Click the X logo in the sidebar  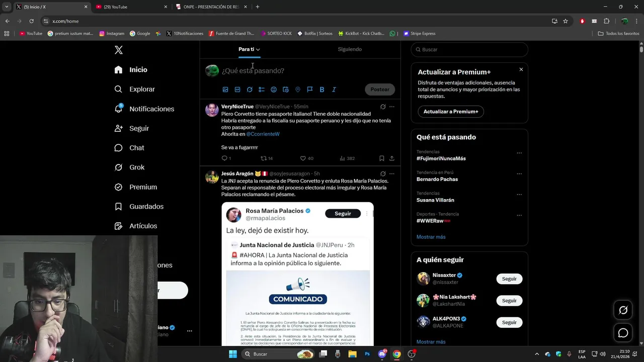[x=119, y=50]
